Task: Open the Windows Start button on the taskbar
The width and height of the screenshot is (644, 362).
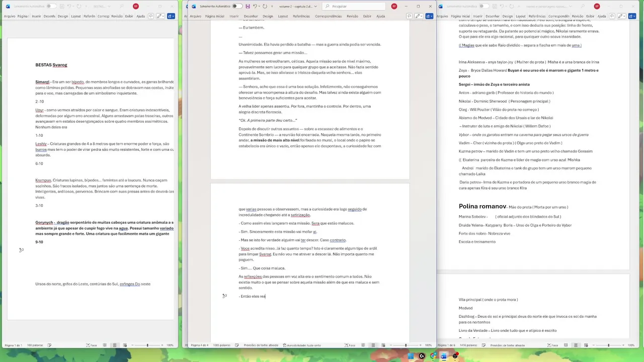Action: click(x=411, y=356)
